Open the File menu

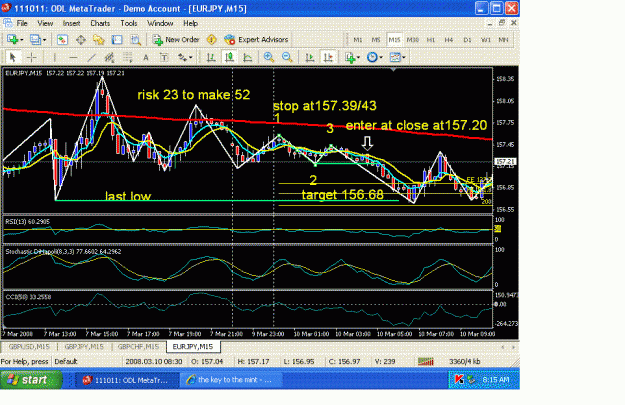(22, 23)
